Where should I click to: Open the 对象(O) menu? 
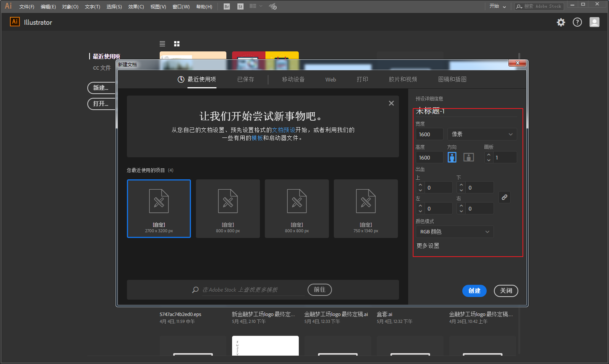pos(70,6)
